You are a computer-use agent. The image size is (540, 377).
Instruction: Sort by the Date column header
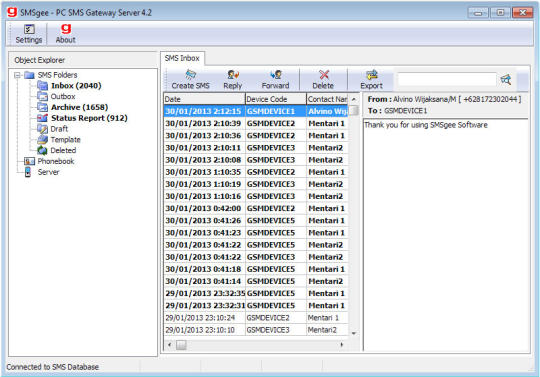point(204,99)
